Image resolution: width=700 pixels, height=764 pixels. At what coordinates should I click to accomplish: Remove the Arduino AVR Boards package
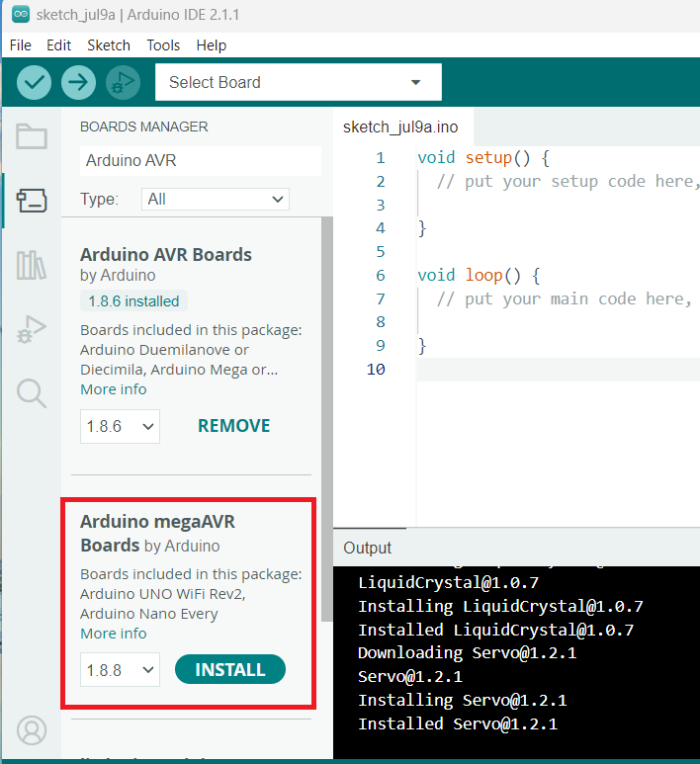233,426
